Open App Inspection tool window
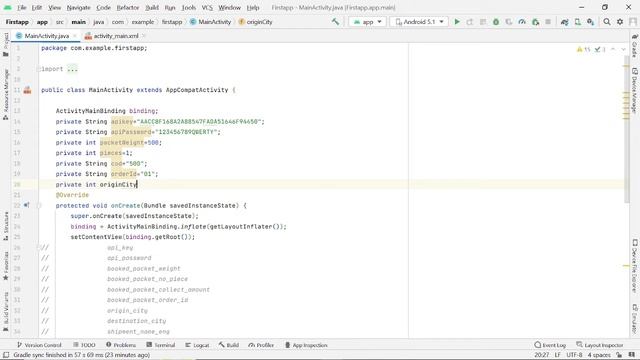The image size is (640, 360). pyautogui.click(x=306, y=345)
